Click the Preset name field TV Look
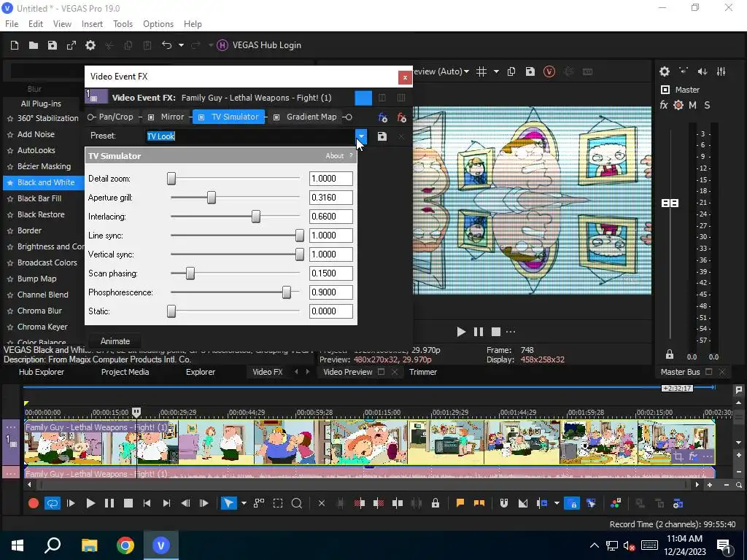Screen dimensions: 747x560 [250, 136]
